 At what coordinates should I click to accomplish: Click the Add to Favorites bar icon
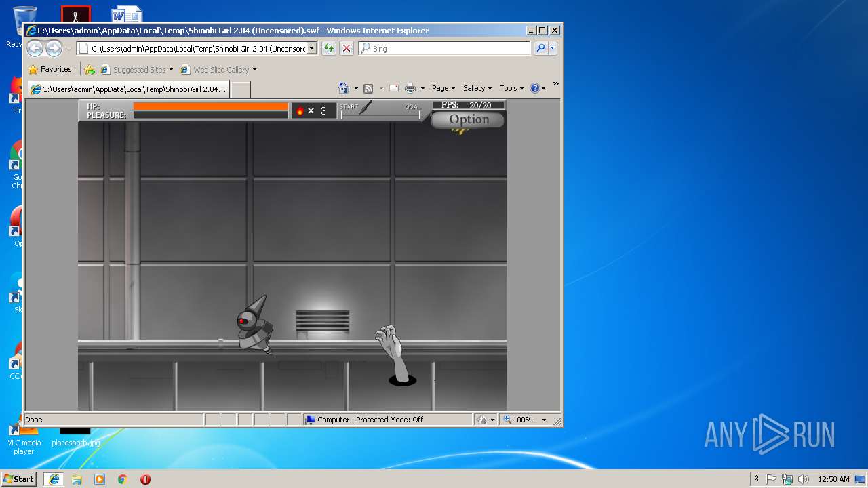(90, 69)
